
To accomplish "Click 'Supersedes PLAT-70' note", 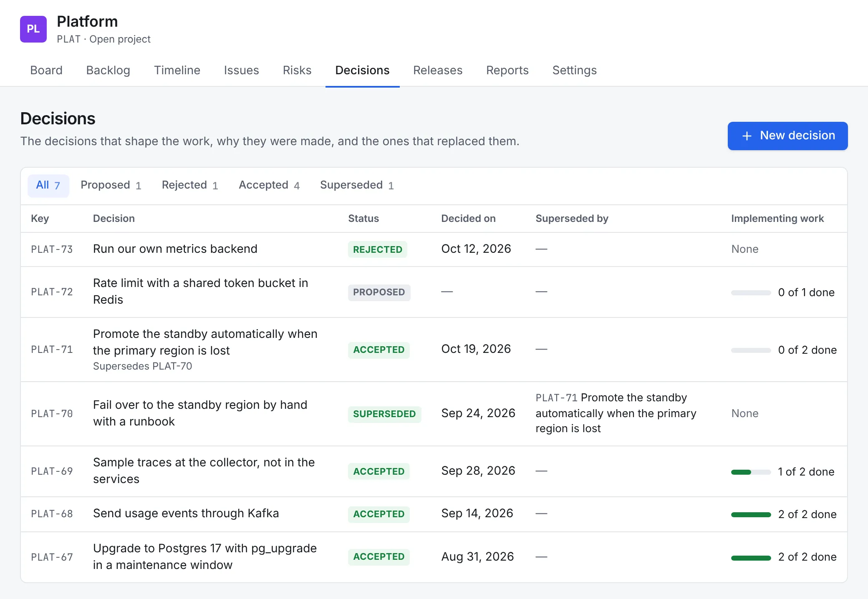I will click(142, 366).
